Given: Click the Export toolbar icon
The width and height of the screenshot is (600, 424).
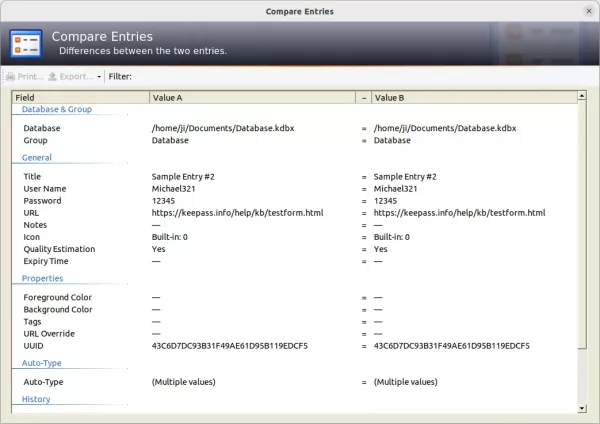Looking at the screenshot, I should [52, 77].
